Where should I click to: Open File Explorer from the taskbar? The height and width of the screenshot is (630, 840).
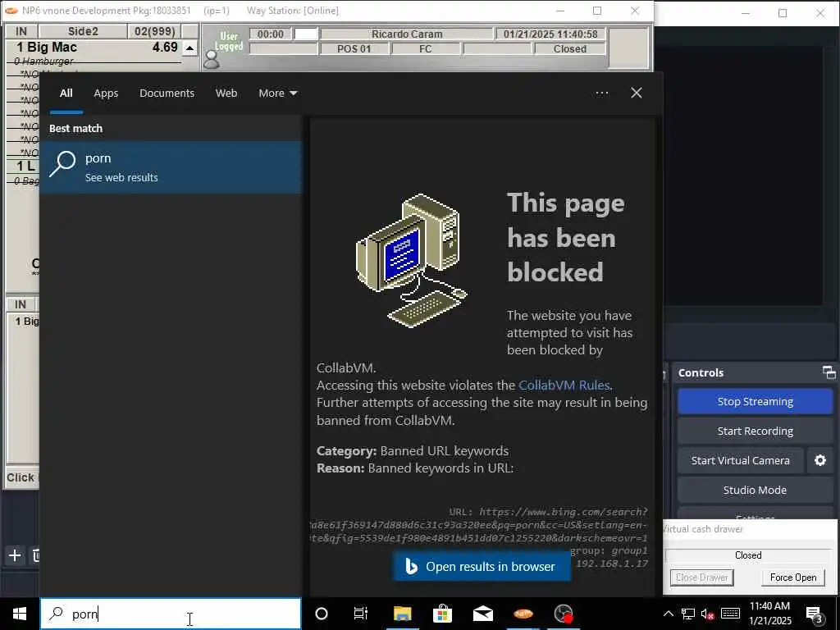[x=402, y=614]
